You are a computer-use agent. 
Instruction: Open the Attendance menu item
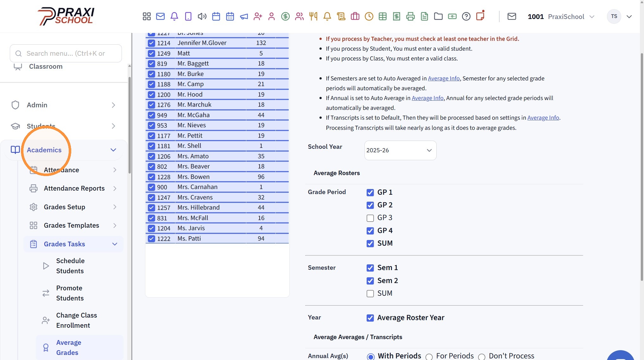coord(73,170)
